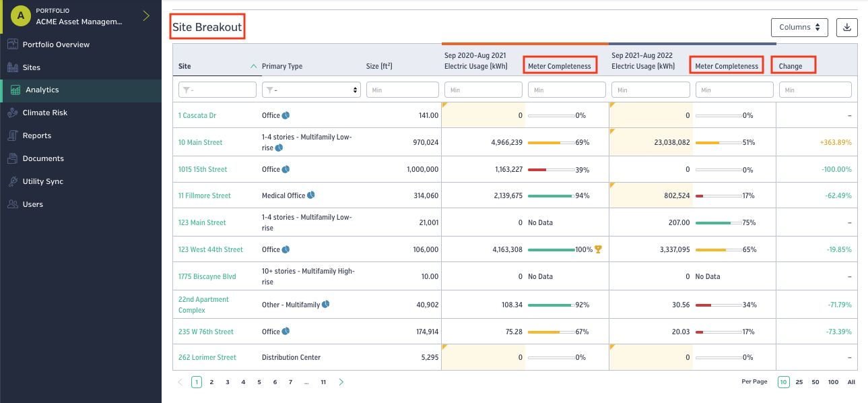Click 10 Main Street 69% completeness bar
Screen dimensions: 868x403
[x=551, y=143]
